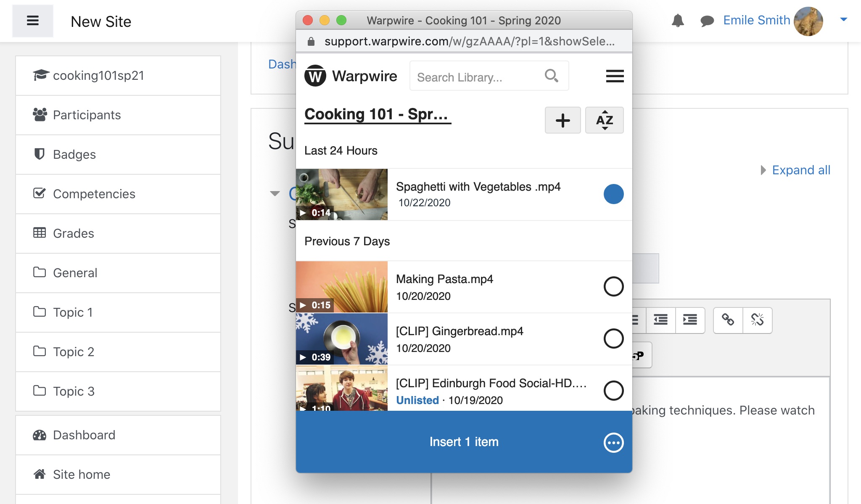The image size is (861, 504).
Task: Select the Making Pasta.mp4 video
Action: (x=613, y=286)
